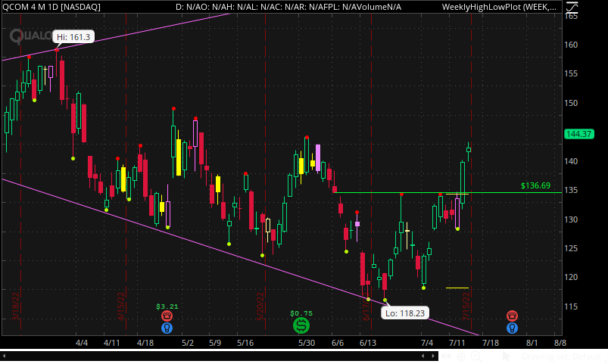This screenshot has width=608, height=364.
Task: Click the Hi: 161.3 price bubble
Action: point(73,37)
